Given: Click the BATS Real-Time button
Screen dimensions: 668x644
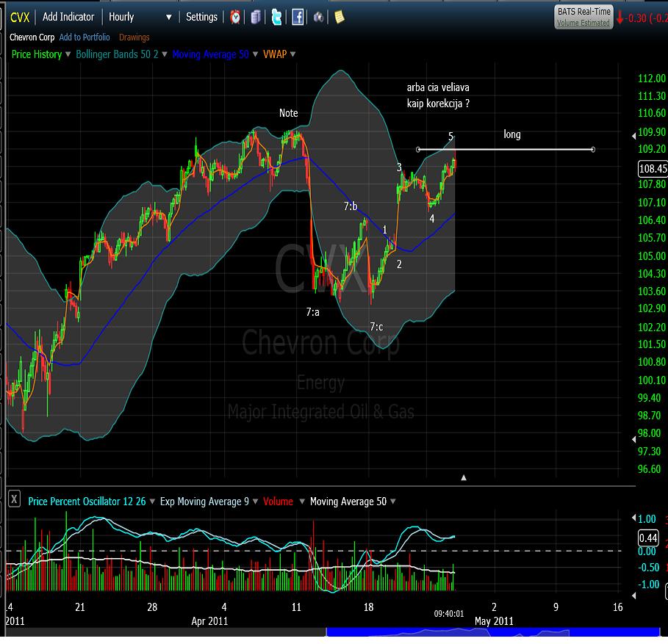Looking at the screenshot, I should click(583, 17).
